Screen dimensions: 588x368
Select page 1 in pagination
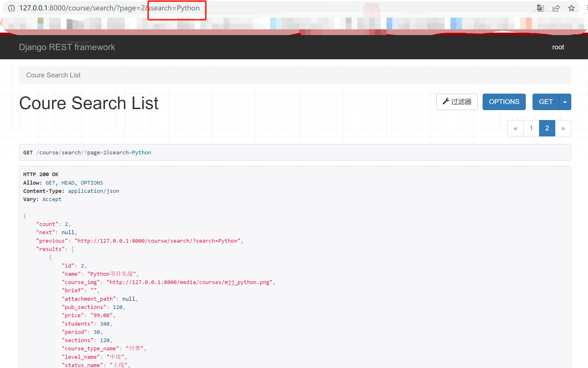pyautogui.click(x=531, y=128)
